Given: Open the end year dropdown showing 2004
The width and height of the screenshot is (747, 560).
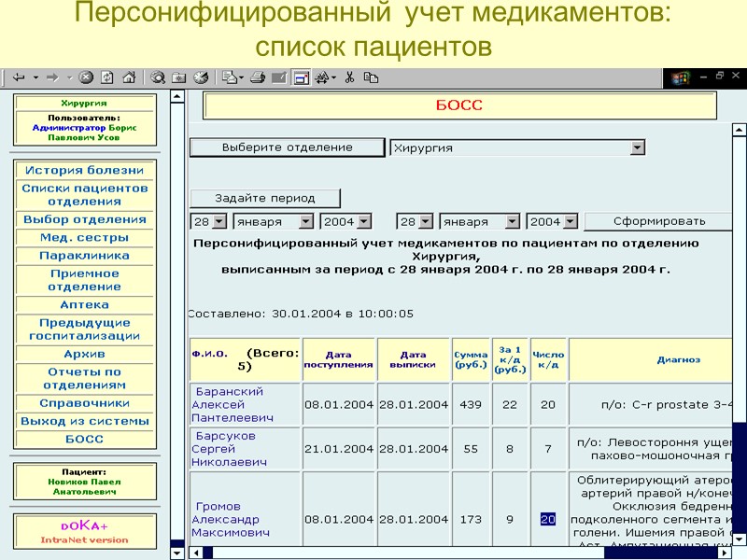Looking at the screenshot, I should [552, 221].
